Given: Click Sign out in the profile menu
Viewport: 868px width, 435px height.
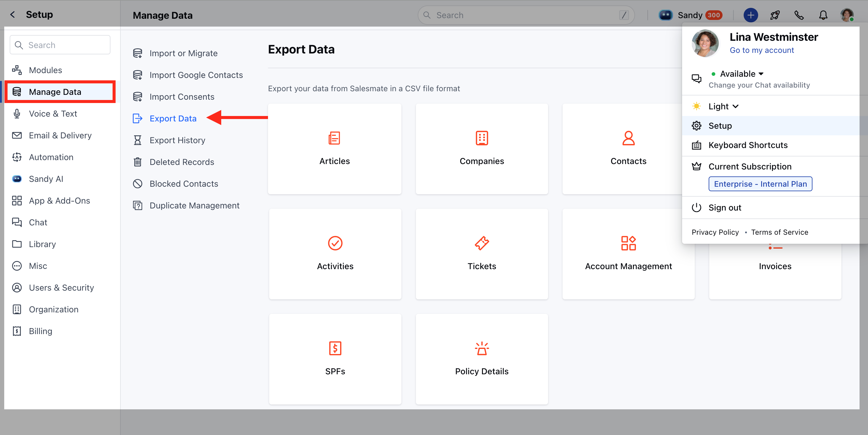Looking at the screenshot, I should [775, 208].
